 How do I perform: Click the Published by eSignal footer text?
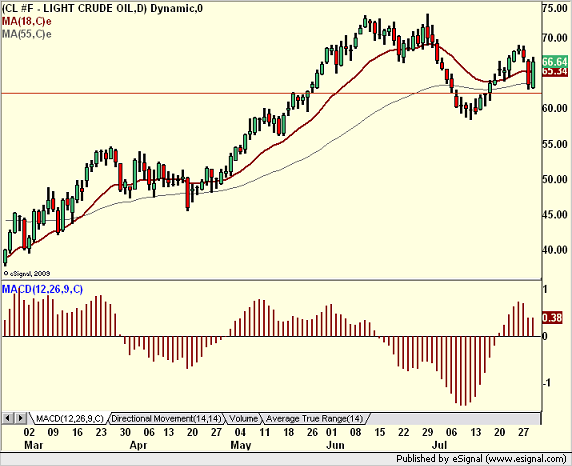point(481,459)
